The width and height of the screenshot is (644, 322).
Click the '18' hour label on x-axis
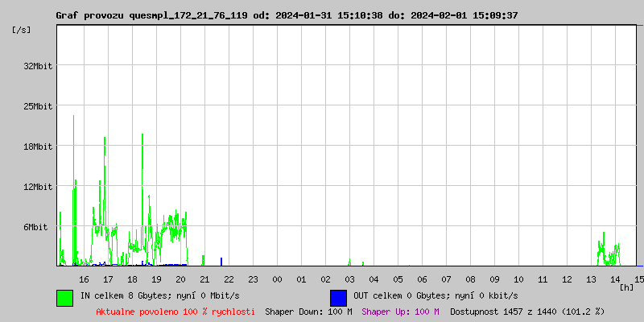(x=132, y=279)
